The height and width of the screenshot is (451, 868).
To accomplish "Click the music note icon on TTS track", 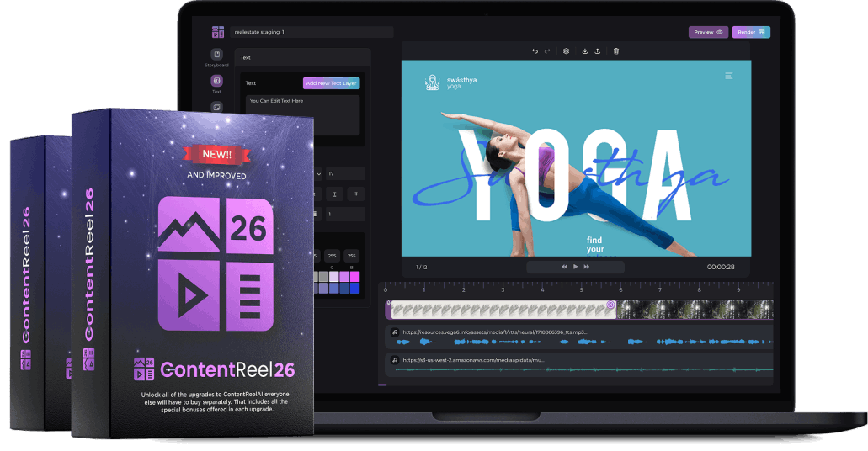I will [395, 332].
